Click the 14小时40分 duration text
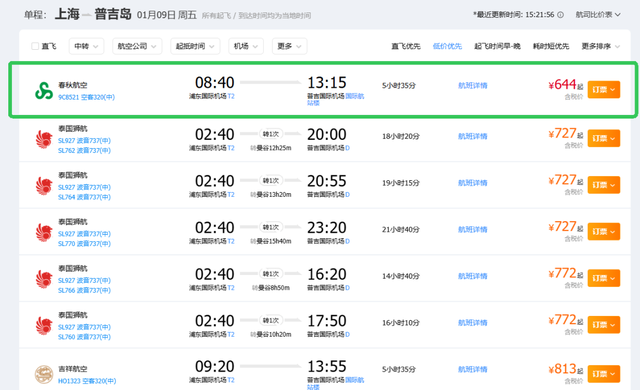640x390 pixels. coord(400,276)
